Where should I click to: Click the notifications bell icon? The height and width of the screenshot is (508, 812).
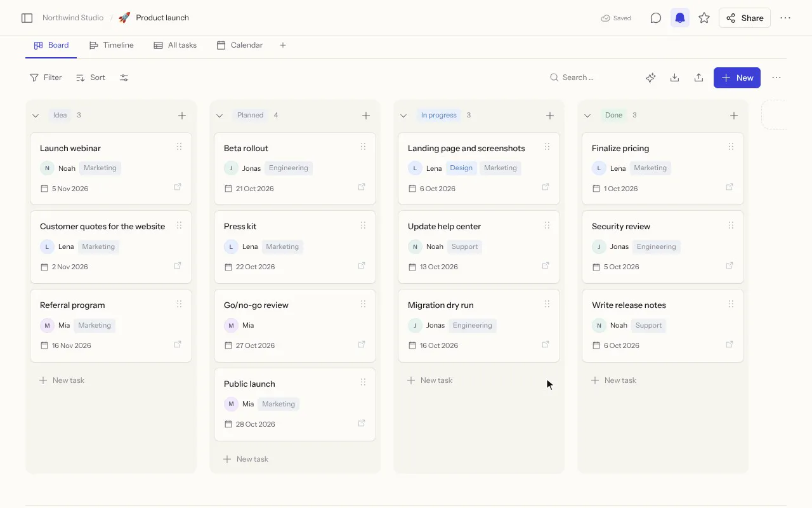(680, 18)
